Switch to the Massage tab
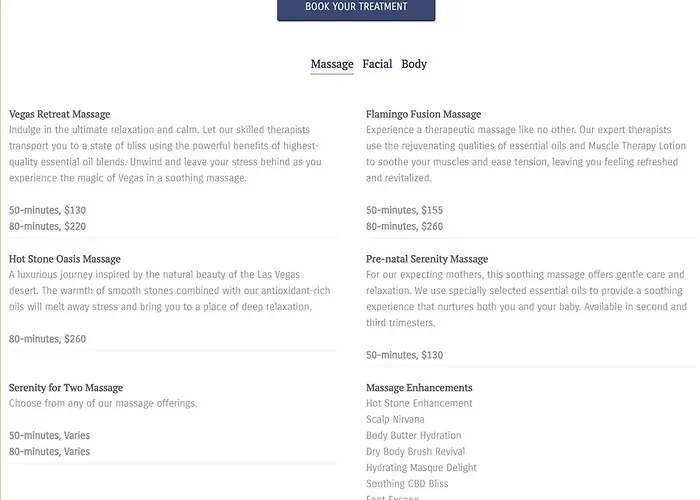Screen dimensions: 700x500 [332, 64]
